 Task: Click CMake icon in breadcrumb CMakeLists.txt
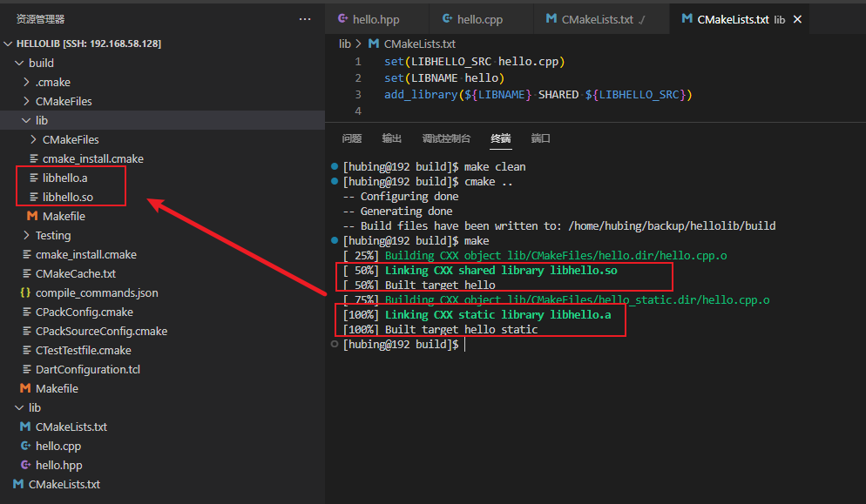point(374,44)
